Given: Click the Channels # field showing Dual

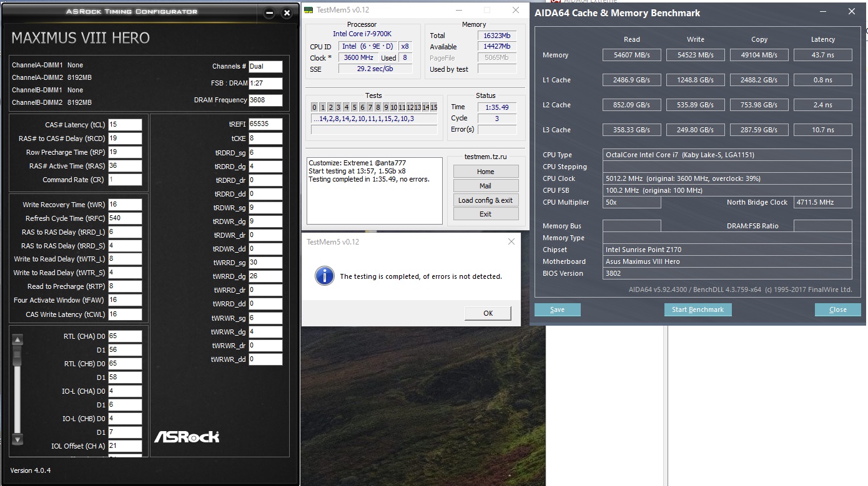Looking at the screenshot, I should pos(265,67).
